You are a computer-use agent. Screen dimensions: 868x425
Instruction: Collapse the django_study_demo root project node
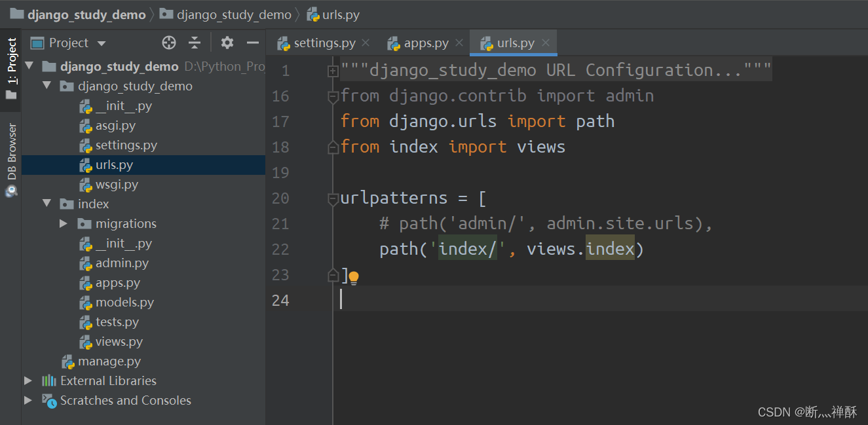coord(29,66)
